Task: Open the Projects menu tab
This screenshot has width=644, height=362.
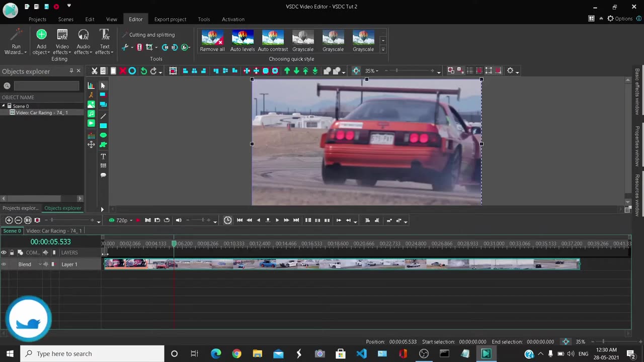Action: (37, 19)
